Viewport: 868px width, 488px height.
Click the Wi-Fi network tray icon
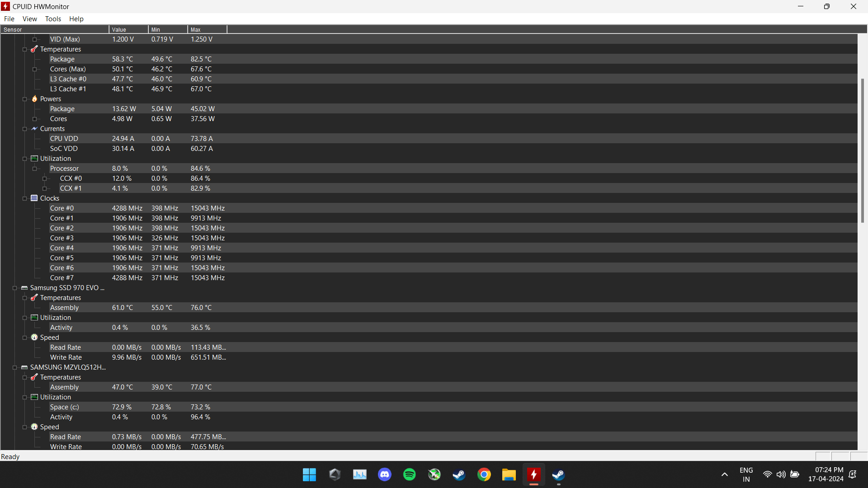[x=768, y=474]
